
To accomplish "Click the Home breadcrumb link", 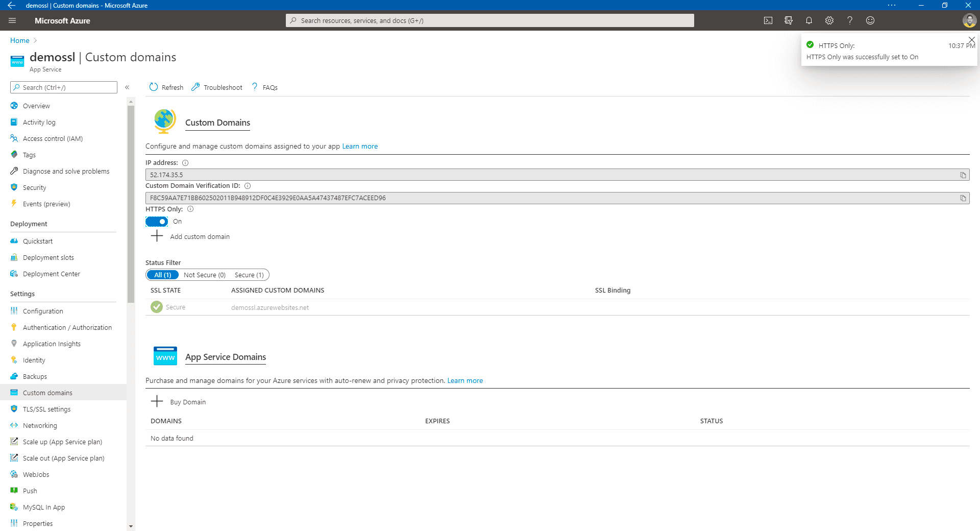I will pos(19,40).
